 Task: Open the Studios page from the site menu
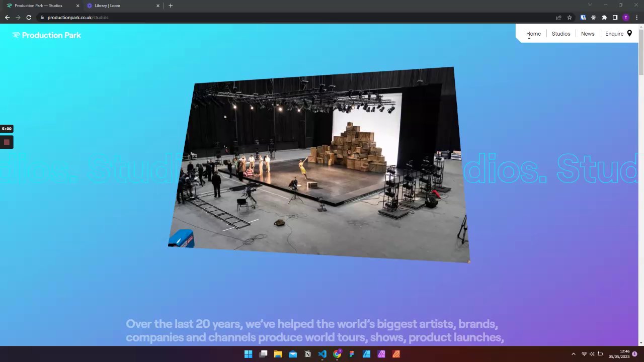(x=561, y=34)
